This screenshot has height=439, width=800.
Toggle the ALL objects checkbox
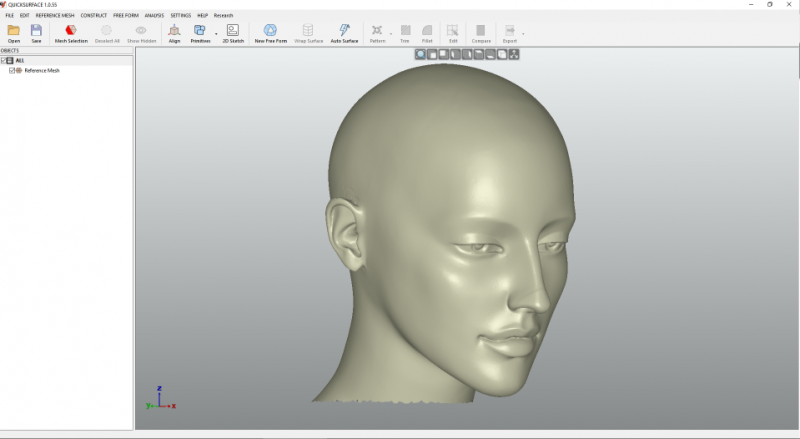pos(3,60)
